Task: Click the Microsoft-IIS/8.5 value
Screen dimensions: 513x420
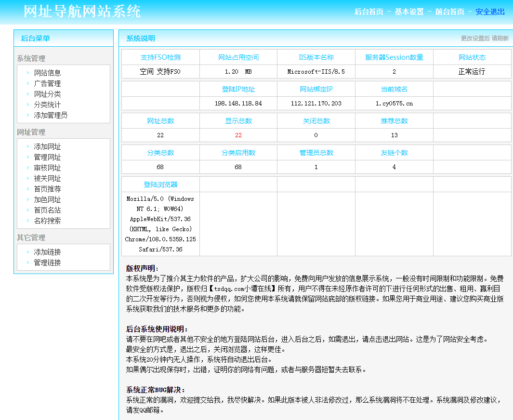Action: [316, 72]
